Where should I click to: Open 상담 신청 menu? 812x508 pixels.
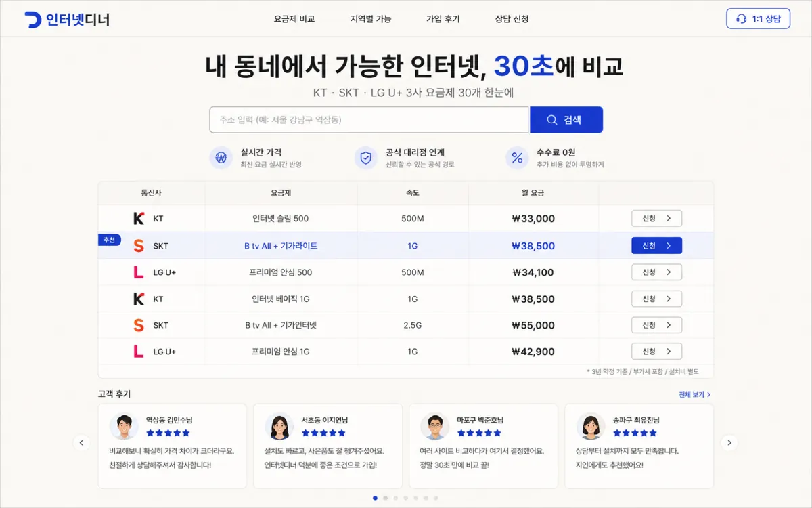pyautogui.click(x=512, y=19)
